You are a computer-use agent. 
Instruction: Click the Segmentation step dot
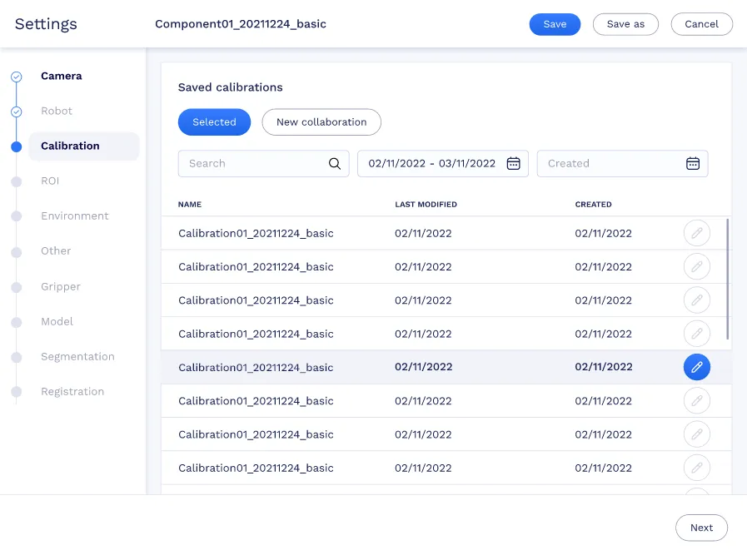pos(16,357)
